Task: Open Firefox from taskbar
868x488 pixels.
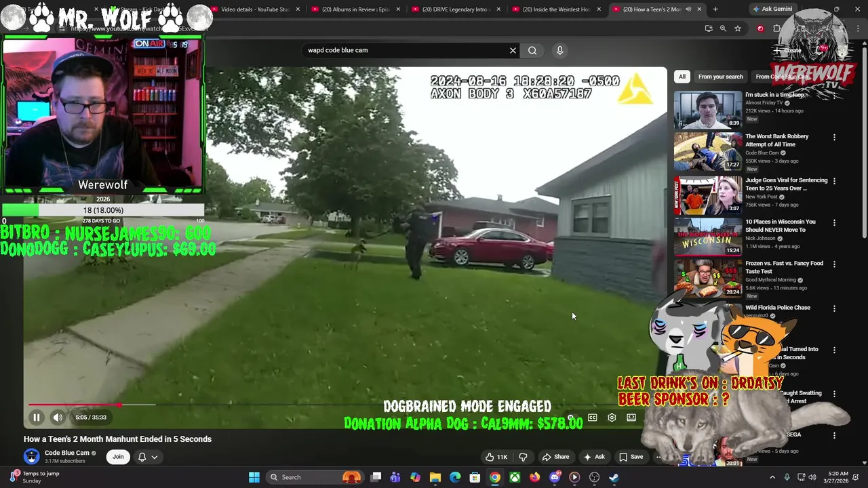Action: pos(534,477)
